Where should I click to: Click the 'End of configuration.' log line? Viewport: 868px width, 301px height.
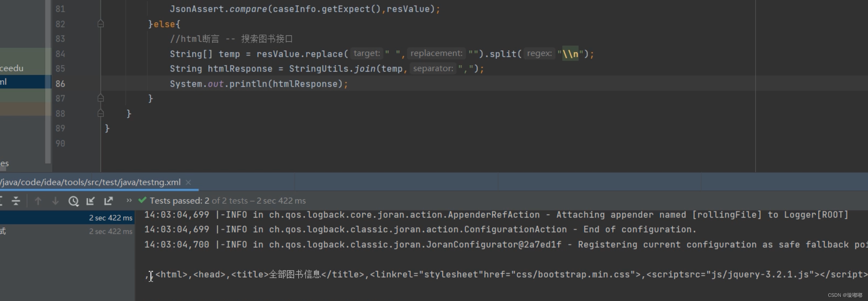(x=420, y=229)
